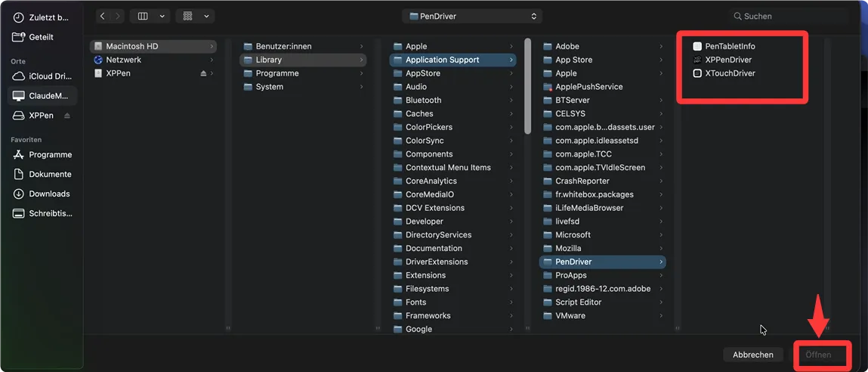
Task: Open Zuletzt benutzt in the sidebar
Action: pos(42,17)
